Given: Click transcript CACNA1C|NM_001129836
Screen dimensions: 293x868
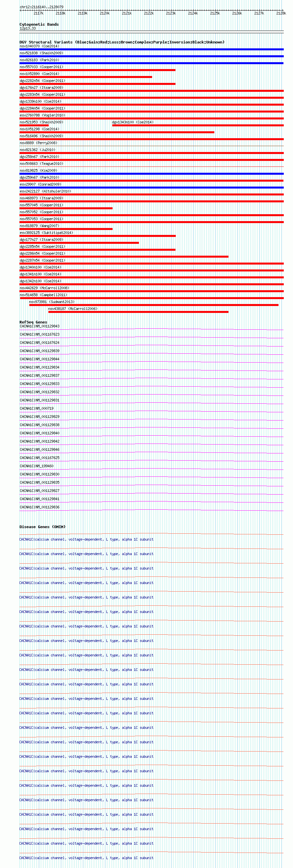Looking at the screenshot, I should click(40, 507).
